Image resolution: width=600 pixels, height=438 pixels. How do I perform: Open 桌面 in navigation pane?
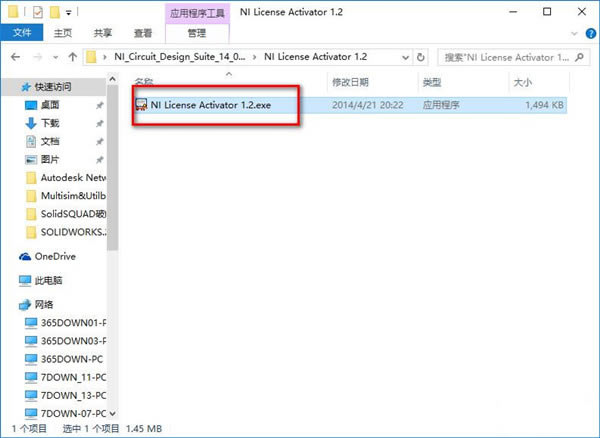tap(50, 105)
